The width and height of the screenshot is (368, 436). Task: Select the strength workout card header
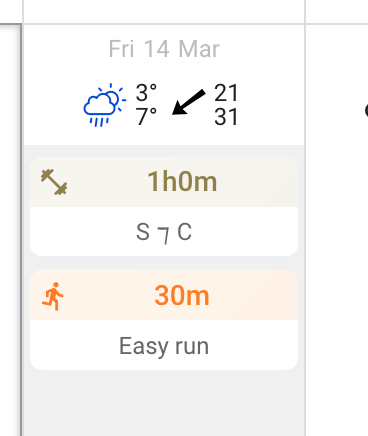[x=164, y=182]
